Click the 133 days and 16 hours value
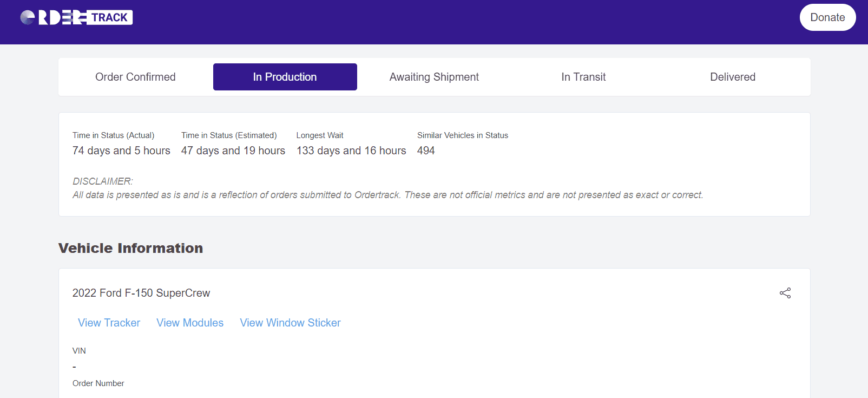Screen dimensions: 868x398 [x=351, y=151]
